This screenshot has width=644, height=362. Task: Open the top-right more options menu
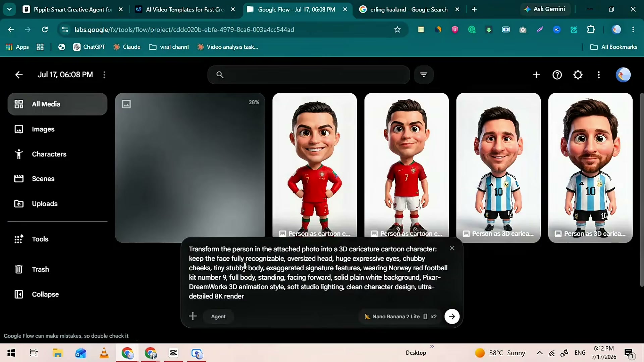pyautogui.click(x=599, y=75)
